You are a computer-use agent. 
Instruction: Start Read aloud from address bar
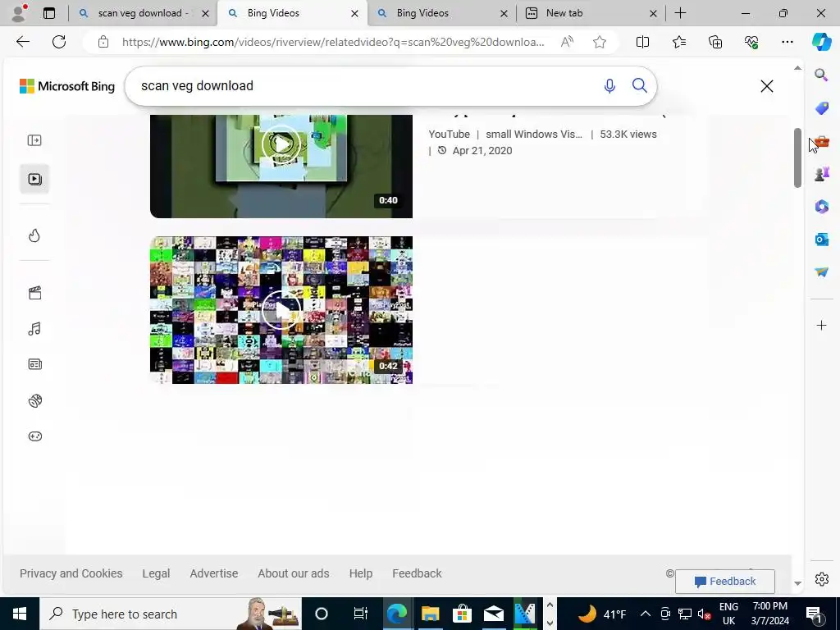point(567,42)
